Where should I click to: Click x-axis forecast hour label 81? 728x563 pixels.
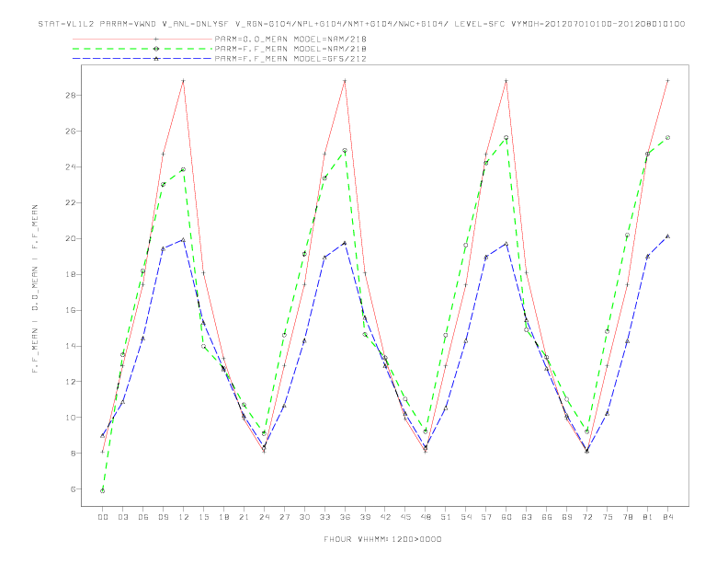pos(648,517)
